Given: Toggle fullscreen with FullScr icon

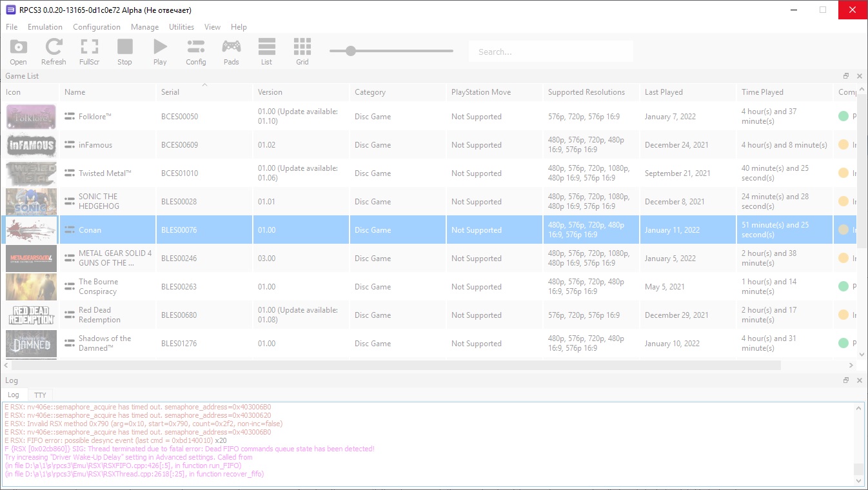Looking at the screenshot, I should pos(89,52).
